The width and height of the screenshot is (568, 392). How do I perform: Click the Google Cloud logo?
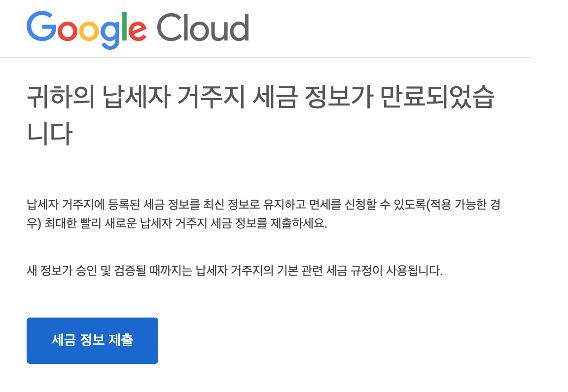tap(138, 28)
